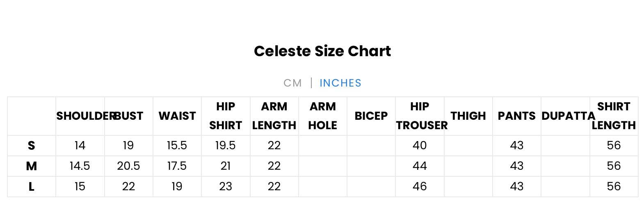The image size is (644, 210).
Task: Click the HIP SHIRT column header
Action: pyautogui.click(x=226, y=116)
